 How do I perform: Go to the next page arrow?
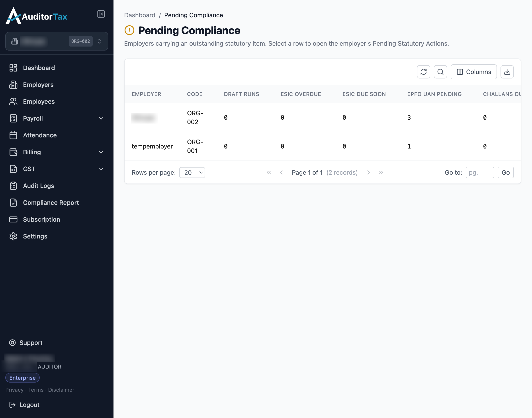pos(368,172)
